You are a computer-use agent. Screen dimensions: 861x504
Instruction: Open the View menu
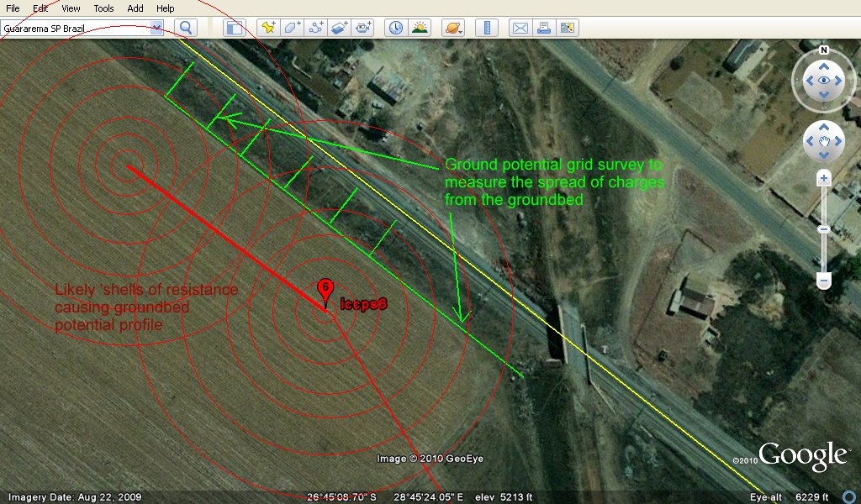coord(71,8)
